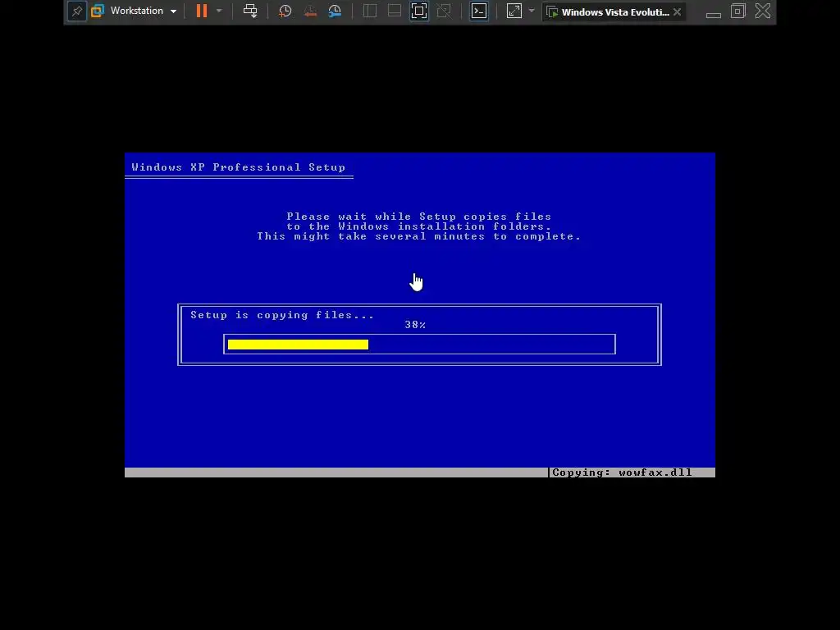Expand the power options dropdown arrow
The height and width of the screenshot is (630, 840).
(219, 11)
